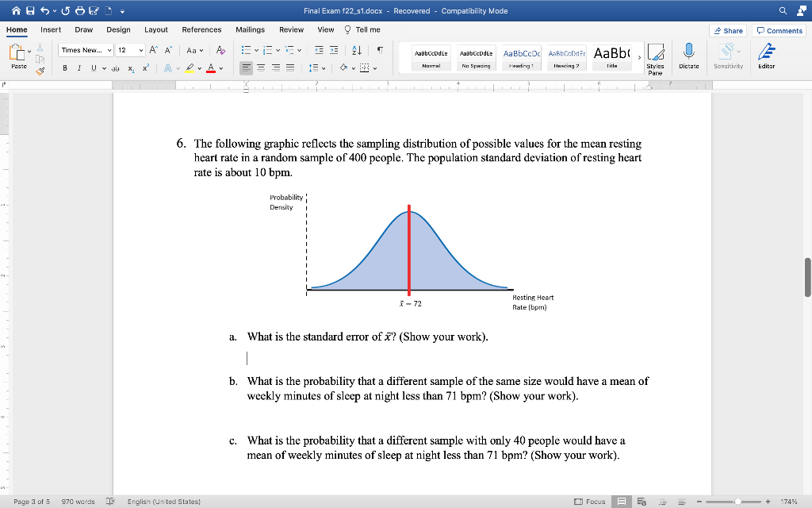Image resolution: width=812 pixels, height=508 pixels.
Task: Activate the Format Painter tool
Action: 40,71
